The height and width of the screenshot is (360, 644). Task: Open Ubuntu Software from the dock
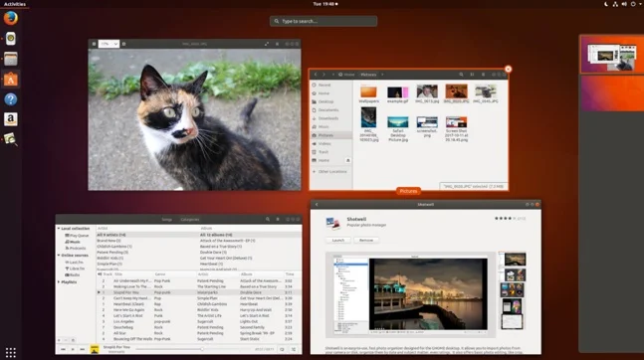click(x=11, y=79)
